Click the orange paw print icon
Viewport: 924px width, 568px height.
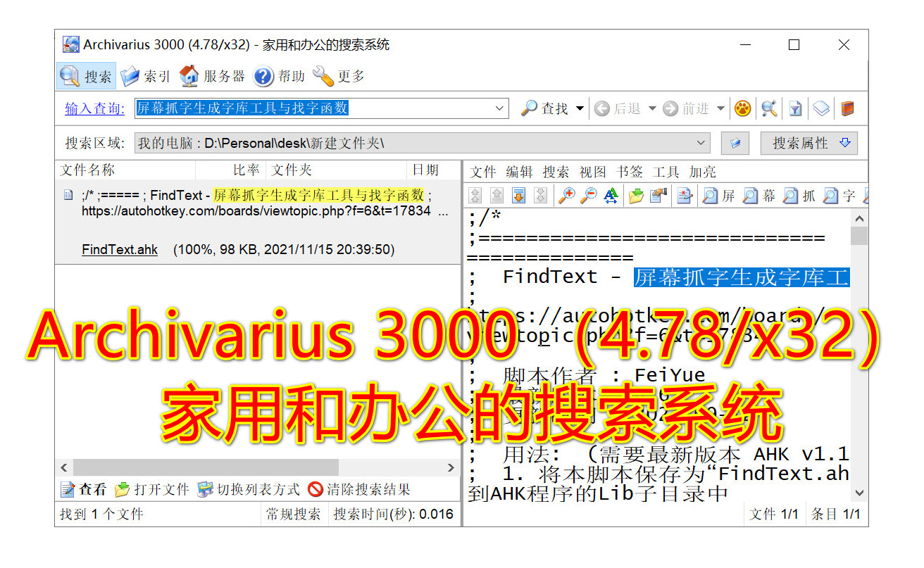tap(742, 108)
